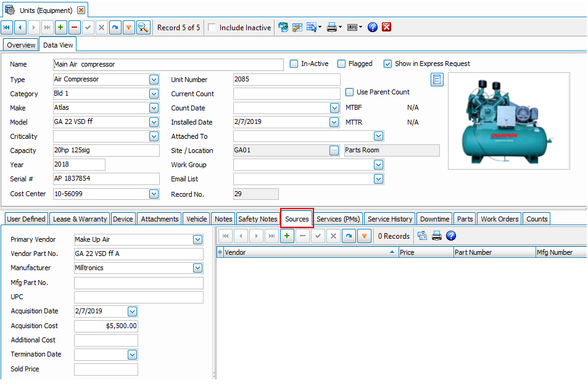Save changes with the main toolbar checkmark
Image resolution: width=588 pixels, height=388 pixels.
tap(88, 27)
